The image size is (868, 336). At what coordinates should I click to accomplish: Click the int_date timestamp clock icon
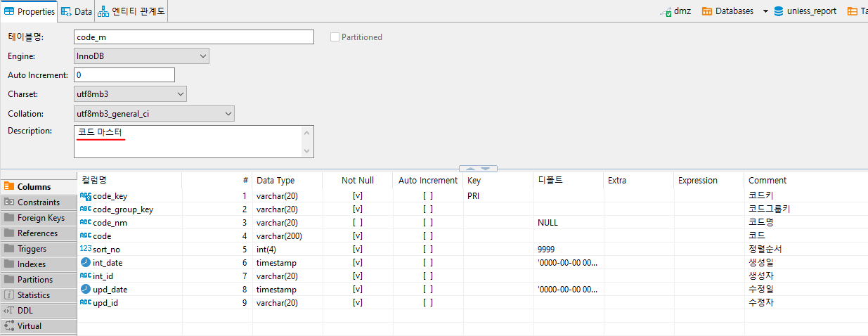click(x=86, y=263)
